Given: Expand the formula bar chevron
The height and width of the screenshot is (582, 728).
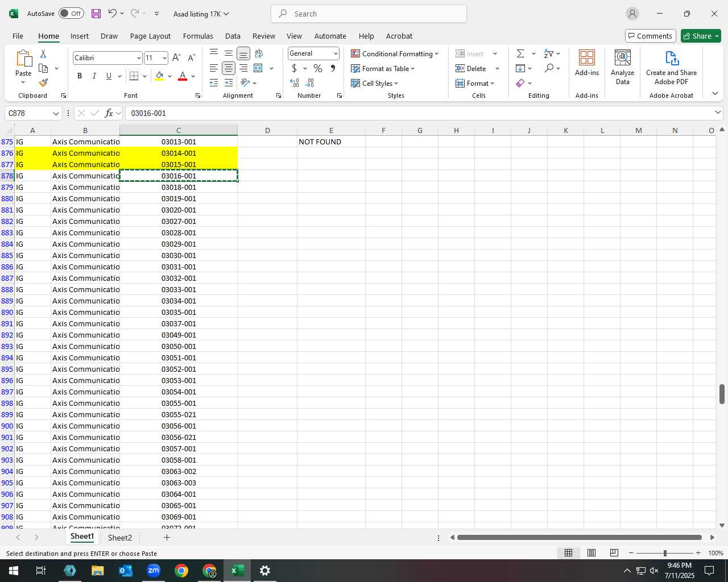Looking at the screenshot, I should pyautogui.click(x=718, y=113).
